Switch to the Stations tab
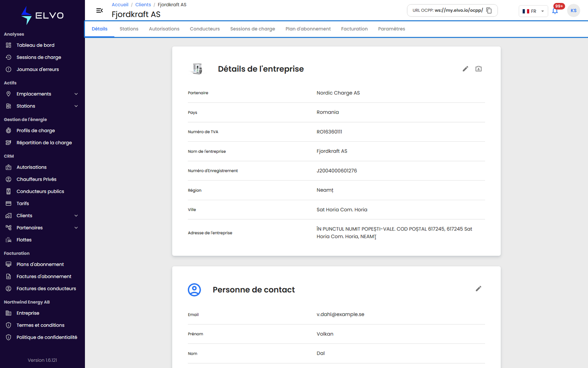Viewport: 588px width, 368px height. click(129, 29)
